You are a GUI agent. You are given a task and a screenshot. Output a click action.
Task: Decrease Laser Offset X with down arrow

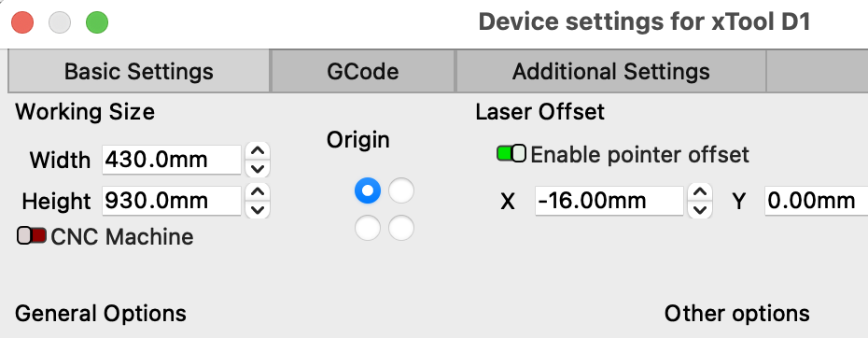click(700, 209)
